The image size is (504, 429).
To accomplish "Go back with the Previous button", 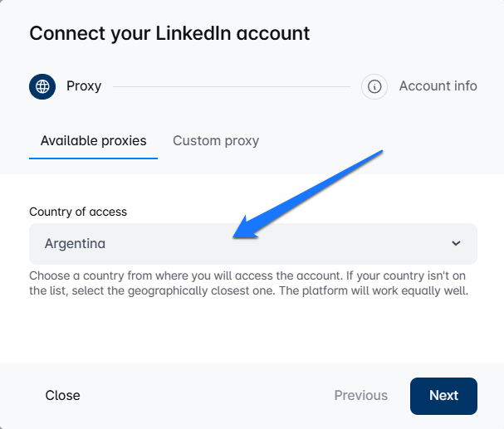I will (x=360, y=395).
